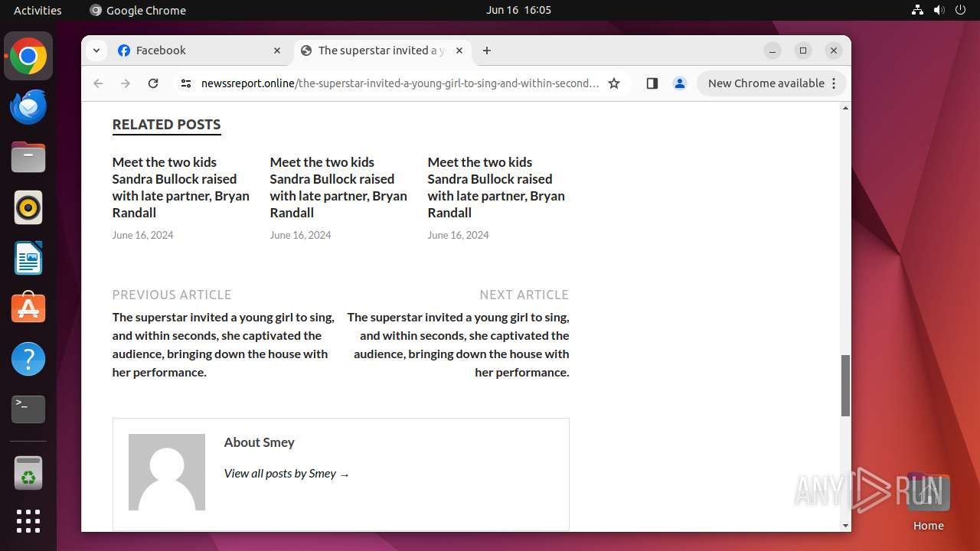
Task: Open the clock calendar Jun 16 16:05
Action: tap(518, 10)
